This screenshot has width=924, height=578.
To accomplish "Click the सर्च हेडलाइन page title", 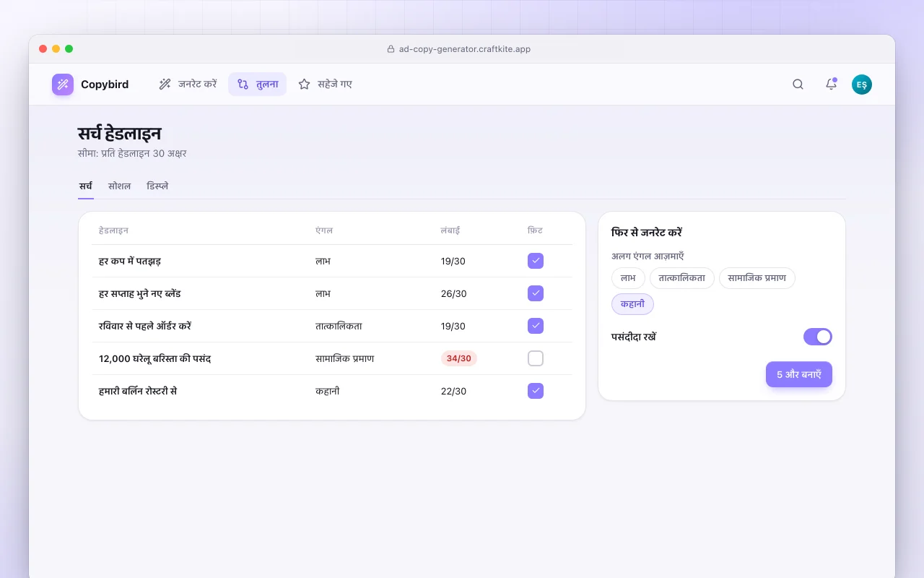I will click(x=120, y=134).
